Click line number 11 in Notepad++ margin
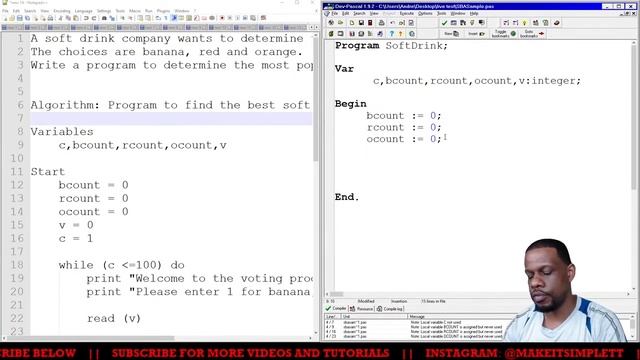Screen dimensions: 640x360 (x=17, y=171)
